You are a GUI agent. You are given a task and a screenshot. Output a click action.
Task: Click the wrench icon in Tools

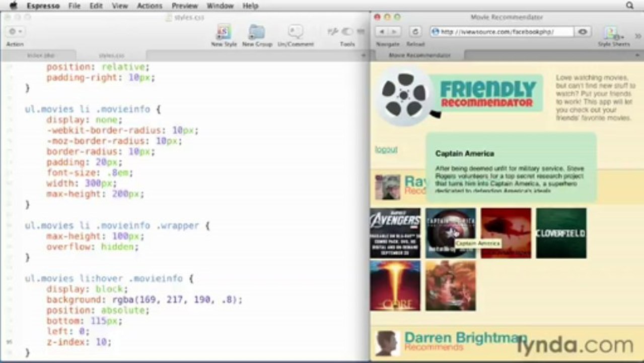pos(333,32)
